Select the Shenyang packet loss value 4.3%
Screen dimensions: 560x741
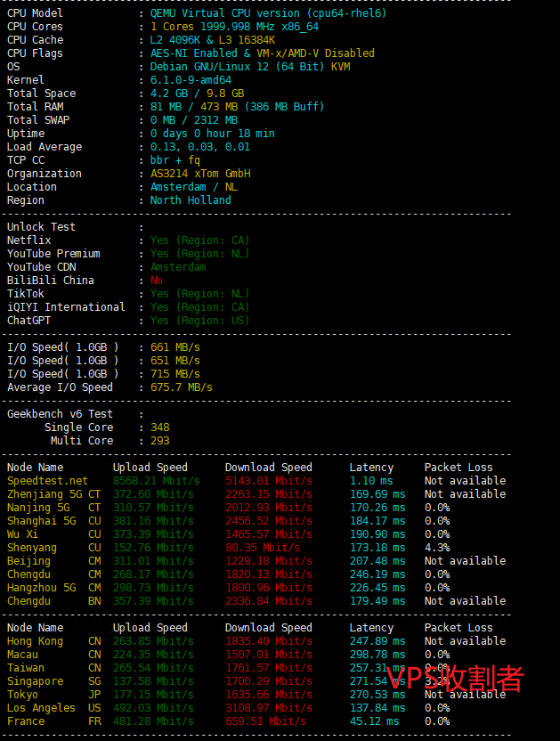(437, 548)
